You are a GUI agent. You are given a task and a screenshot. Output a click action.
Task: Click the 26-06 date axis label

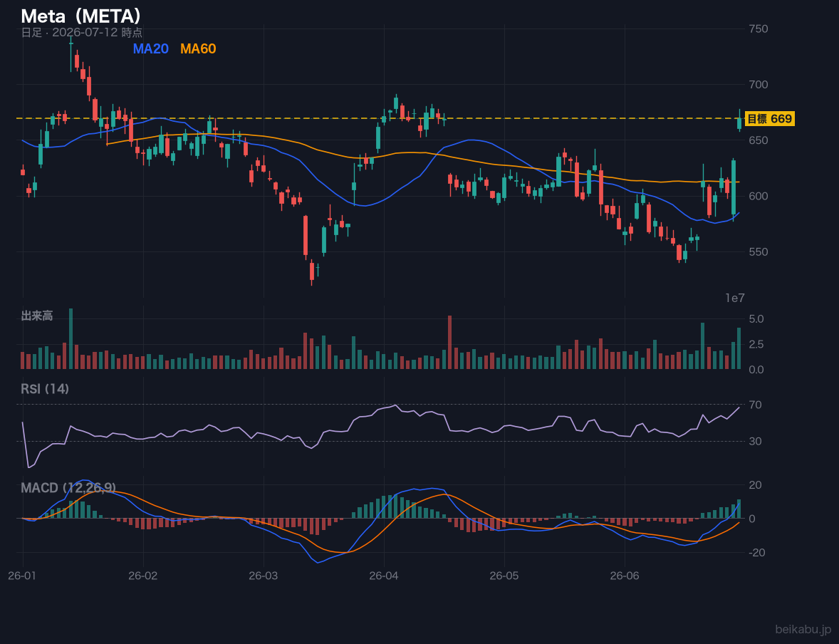click(x=625, y=576)
